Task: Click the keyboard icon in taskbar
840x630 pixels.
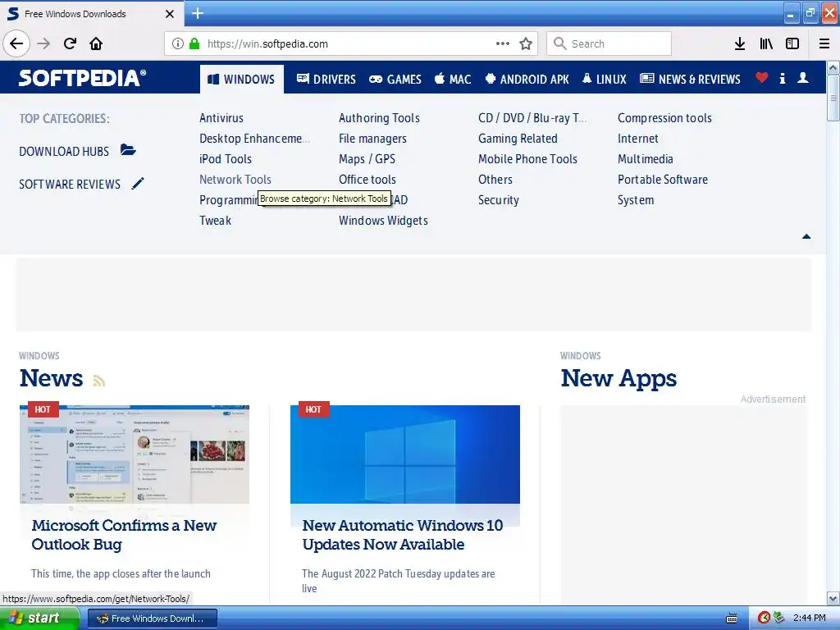Action: [731, 619]
